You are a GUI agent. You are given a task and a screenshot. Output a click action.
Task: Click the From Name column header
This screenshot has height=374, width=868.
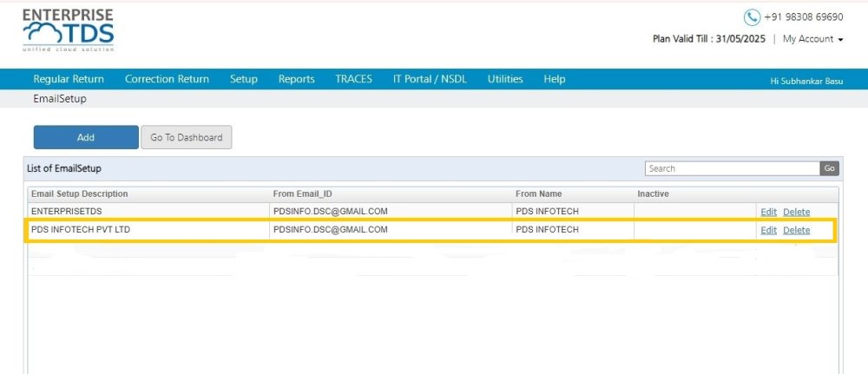(539, 194)
